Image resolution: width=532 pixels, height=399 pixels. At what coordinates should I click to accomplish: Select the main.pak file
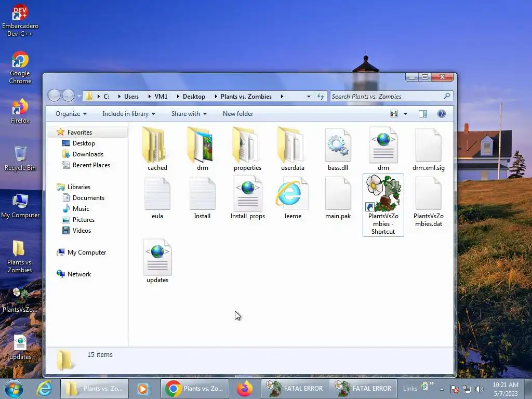(x=338, y=197)
